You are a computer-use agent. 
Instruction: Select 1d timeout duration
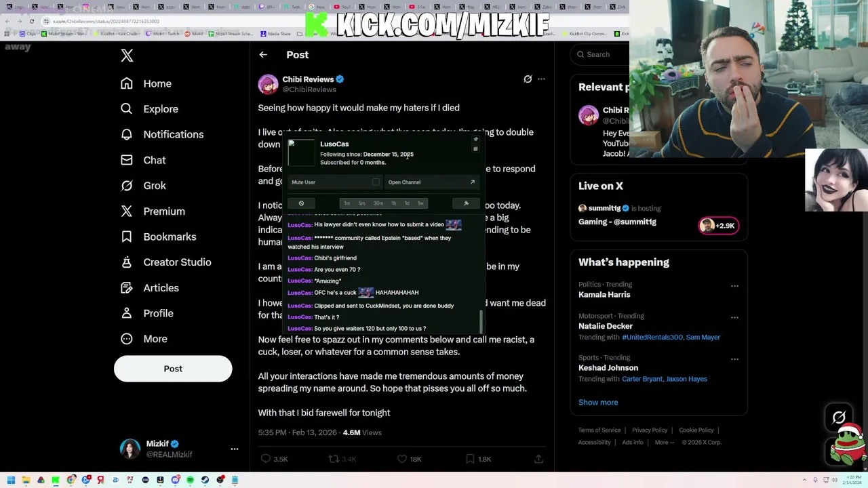point(407,203)
